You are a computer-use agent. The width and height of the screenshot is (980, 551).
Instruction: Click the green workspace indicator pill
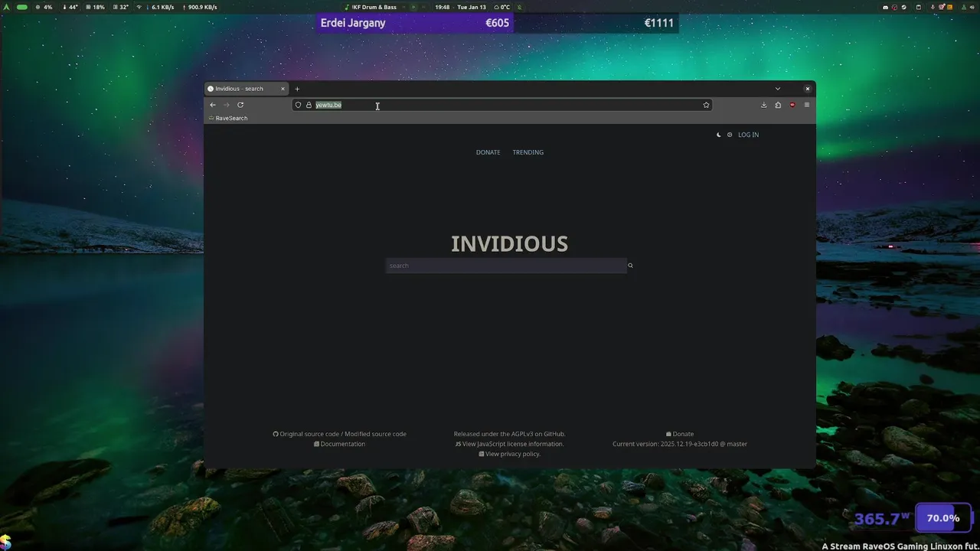[22, 7]
